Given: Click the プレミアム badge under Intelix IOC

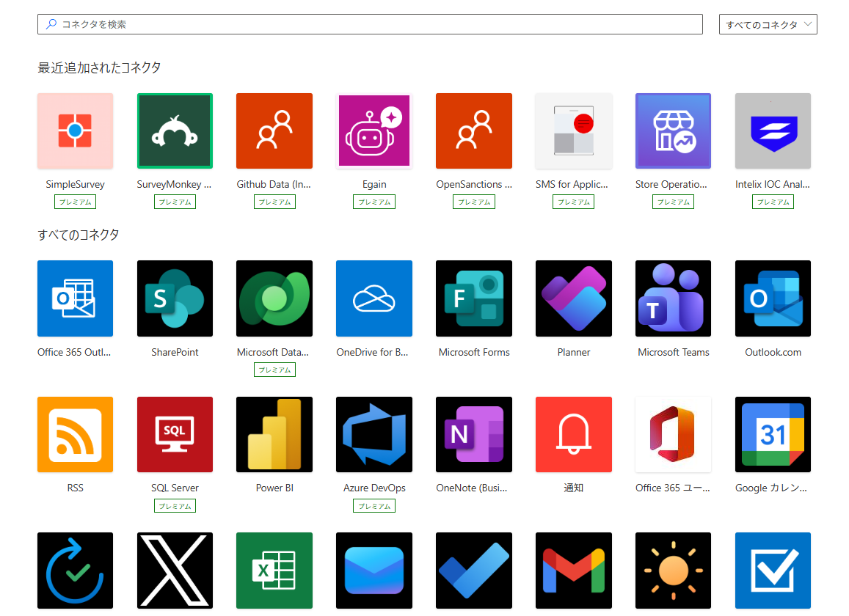Looking at the screenshot, I should pos(773,202).
